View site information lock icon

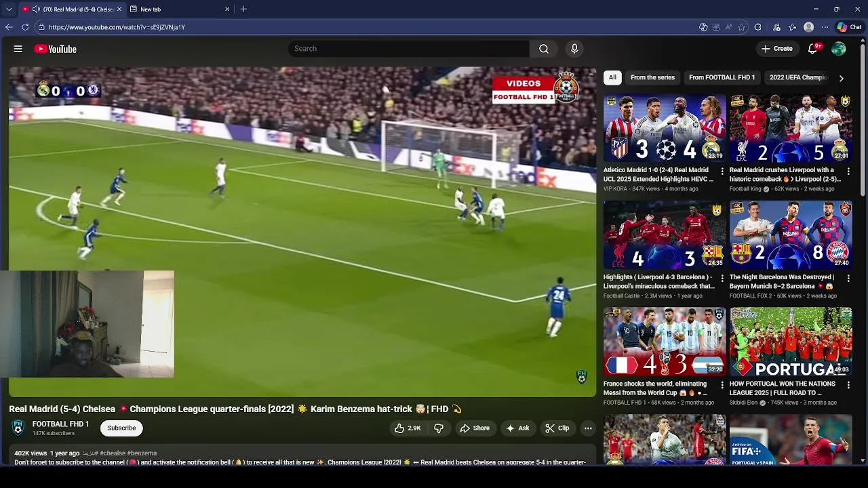pyautogui.click(x=41, y=27)
